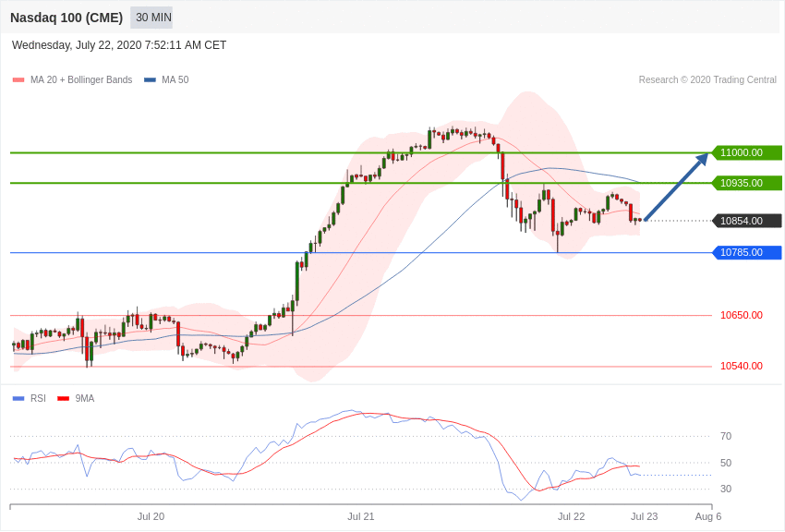Click the blue upward forecast arrow
The height and width of the screenshot is (532, 785).
[677, 187]
